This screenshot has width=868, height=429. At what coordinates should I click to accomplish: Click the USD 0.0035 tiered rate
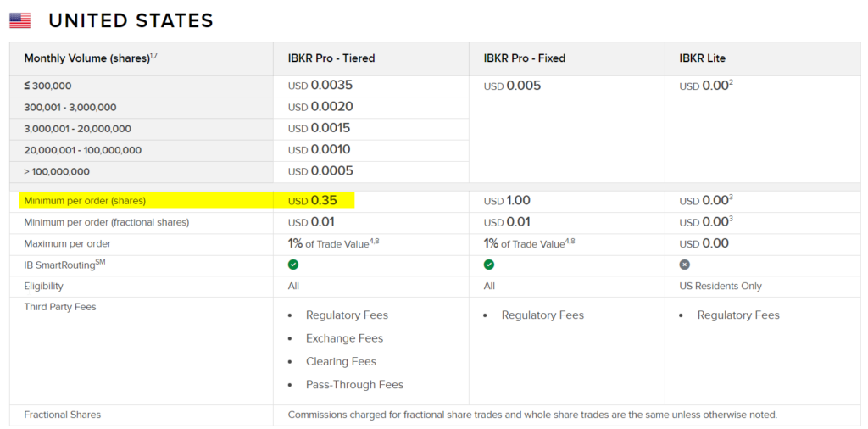[x=320, y=86]
